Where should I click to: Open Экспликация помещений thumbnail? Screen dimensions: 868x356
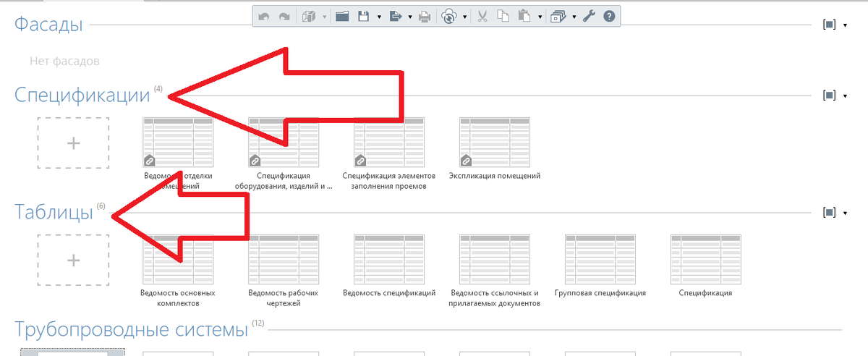(x=495, y=143)
